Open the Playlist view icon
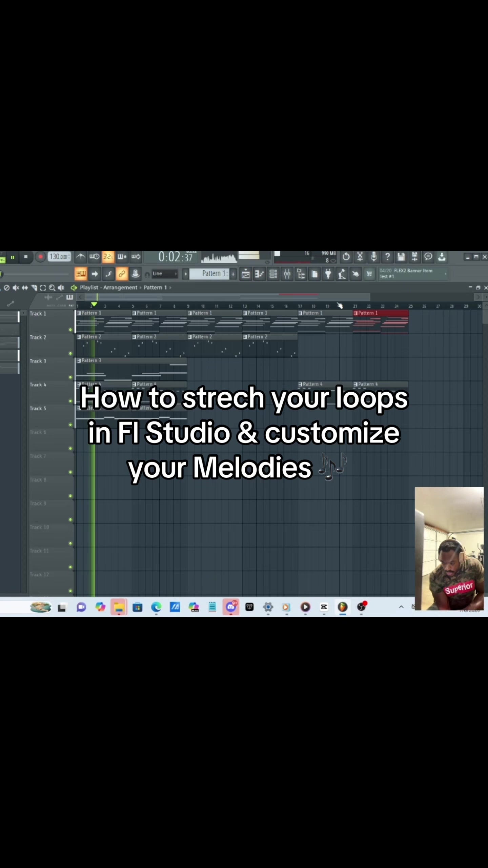The image size is (488, 868). click(246, 274)
